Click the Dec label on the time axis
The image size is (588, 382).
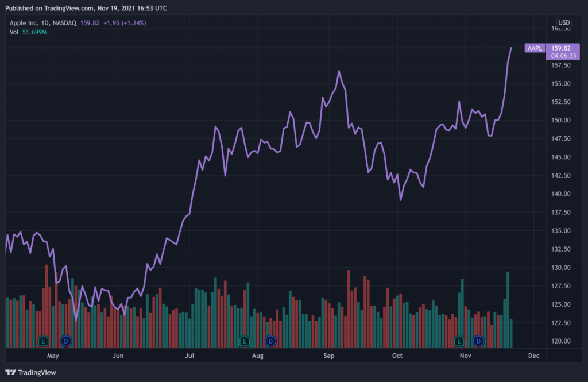pyautogui.click(x=533, y=356)
